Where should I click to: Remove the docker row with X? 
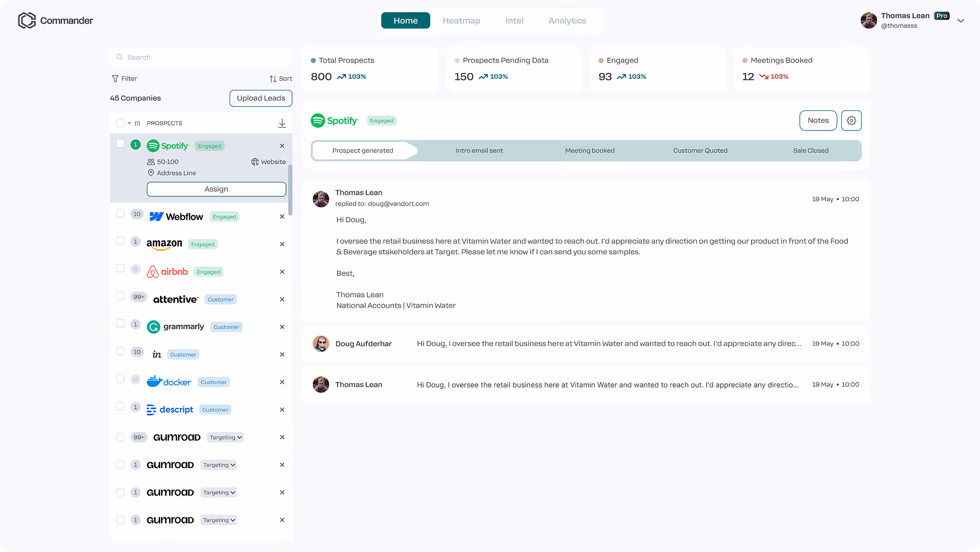282,382
